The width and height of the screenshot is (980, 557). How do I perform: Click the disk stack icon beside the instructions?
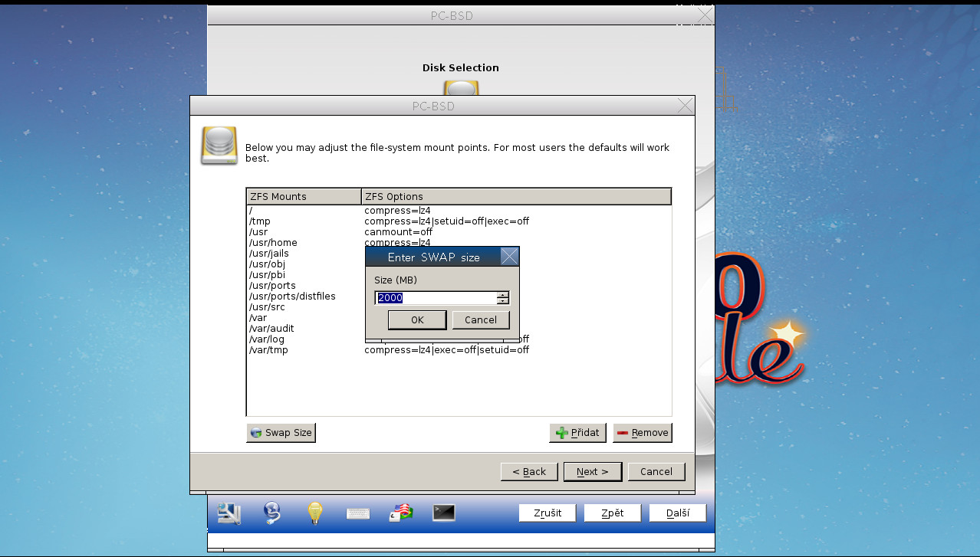[219, 146]
